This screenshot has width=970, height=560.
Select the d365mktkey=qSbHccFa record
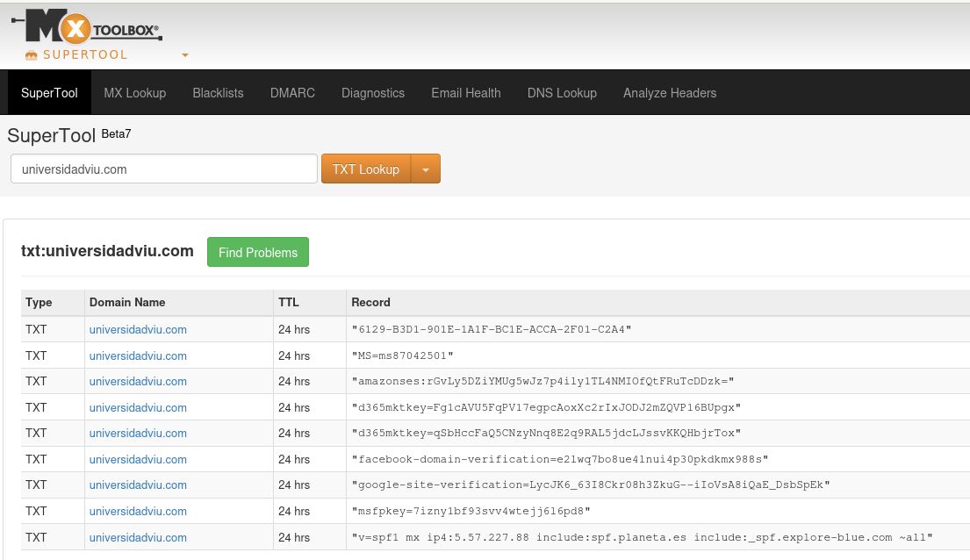click(x=546, y=433)
